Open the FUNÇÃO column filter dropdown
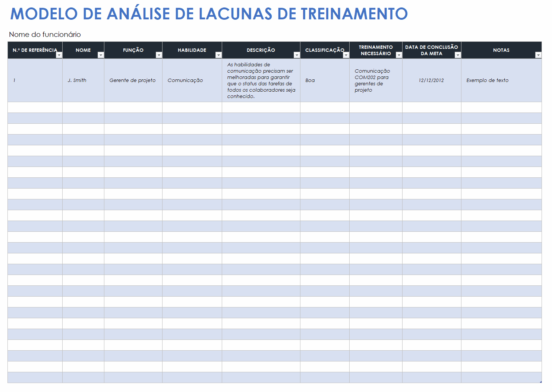The image size is (552, 392). 159,55
